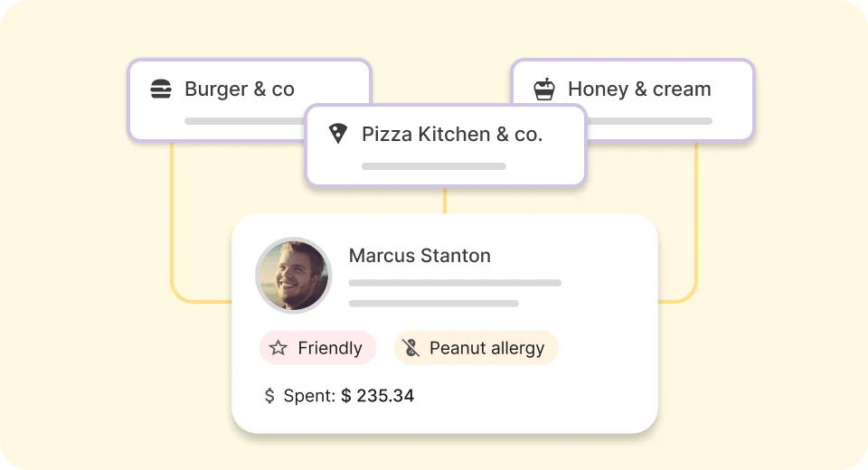The image size is (868, 470).
Task: Select the Peanut allergy tag
Action: tap(476, 348)
